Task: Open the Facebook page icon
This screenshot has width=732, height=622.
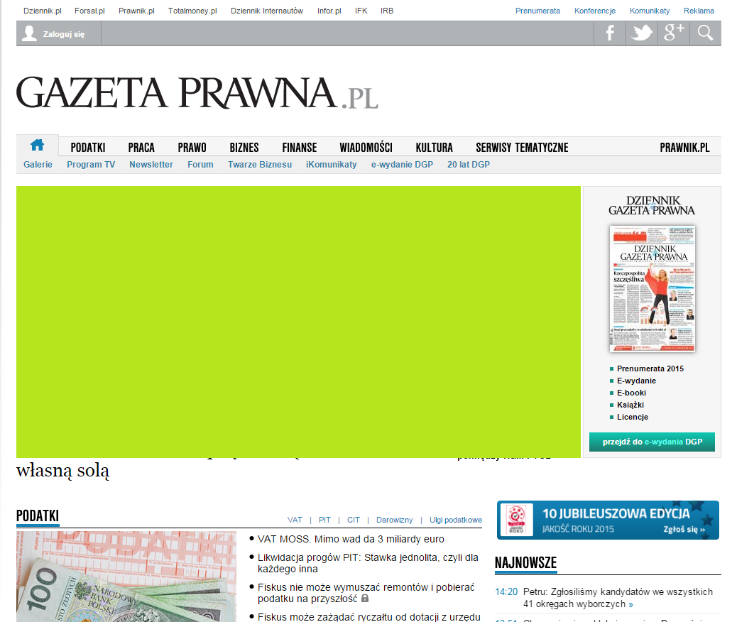Action: click(610, 34)
